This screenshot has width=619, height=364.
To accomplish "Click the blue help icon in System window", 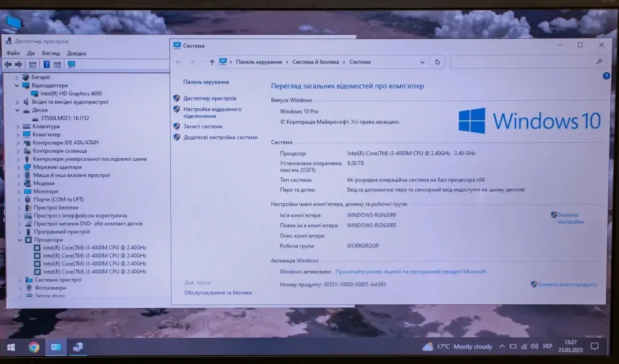I will pos(607,76).
